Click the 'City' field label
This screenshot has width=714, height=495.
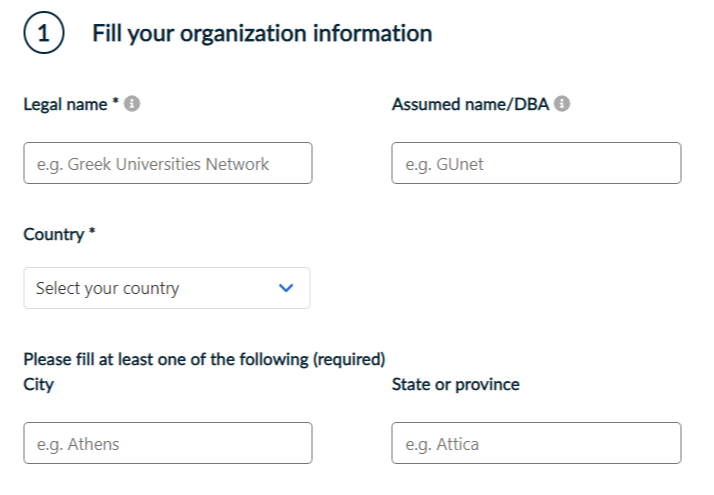(38, 384)
